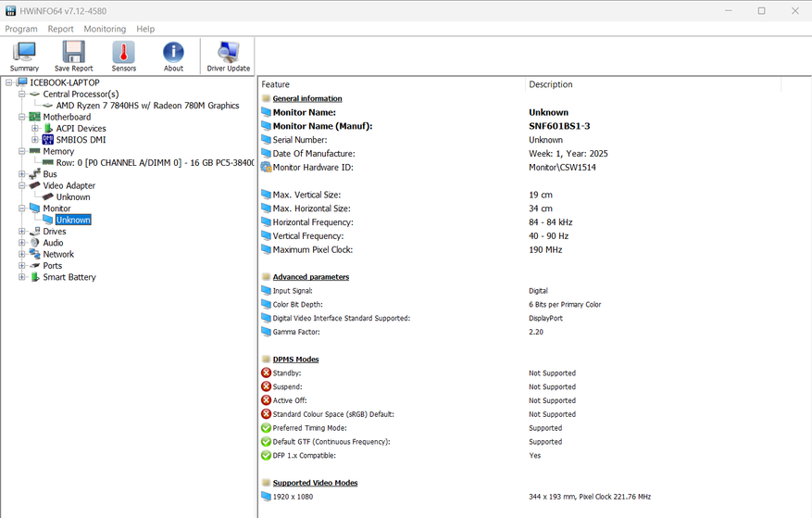Image resolution: width=812 pixels, height=518 pixels.
Task: Click the red cross beside Standby
Action: 266,373
